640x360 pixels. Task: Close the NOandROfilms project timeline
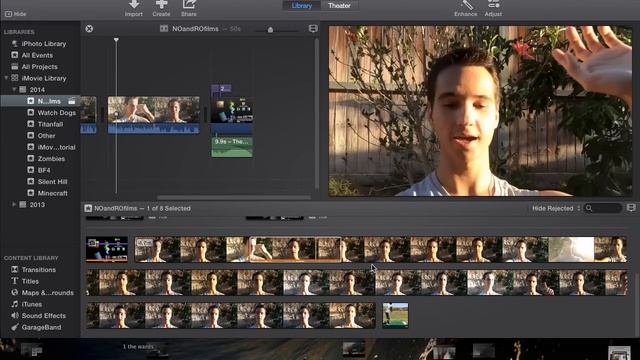[89, 29]
